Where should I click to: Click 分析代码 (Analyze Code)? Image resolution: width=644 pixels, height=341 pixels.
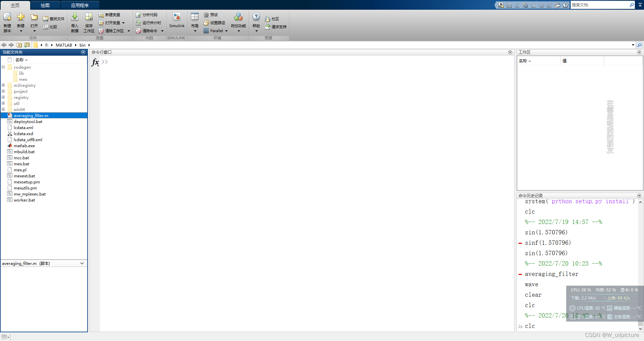pos(147,15)
